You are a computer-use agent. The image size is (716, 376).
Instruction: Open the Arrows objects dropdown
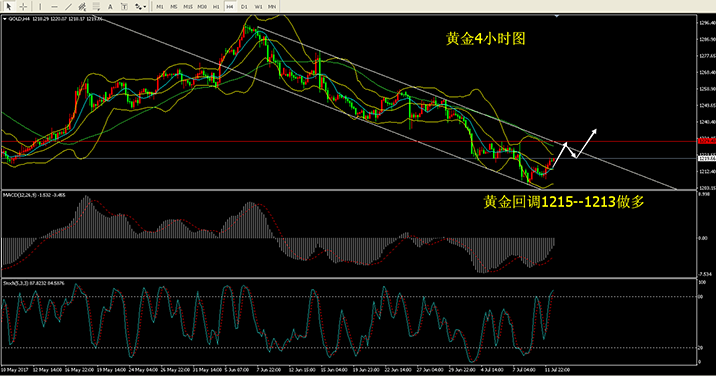(x=141, y=6)
